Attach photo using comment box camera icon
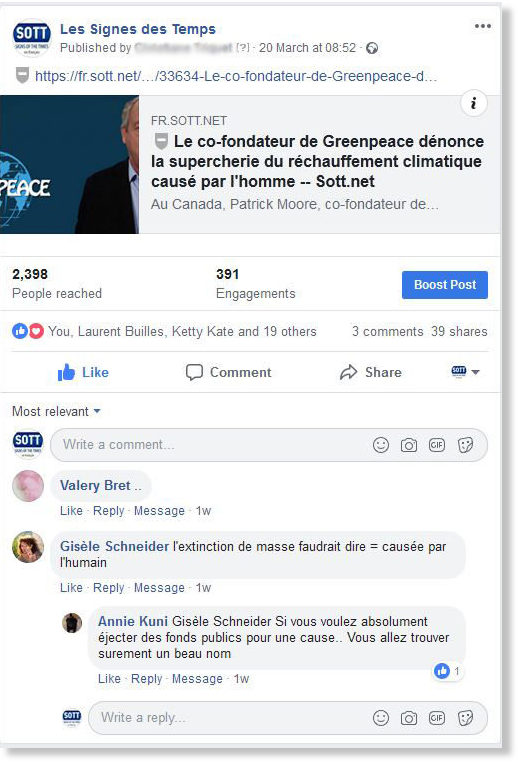This screenshot has width=518, height=764. click(x=408, y=445)
